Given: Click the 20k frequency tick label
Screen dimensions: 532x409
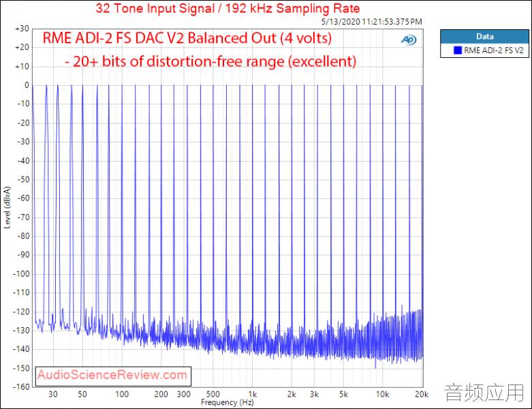Looking at the screenshot, I should point(422,395).
